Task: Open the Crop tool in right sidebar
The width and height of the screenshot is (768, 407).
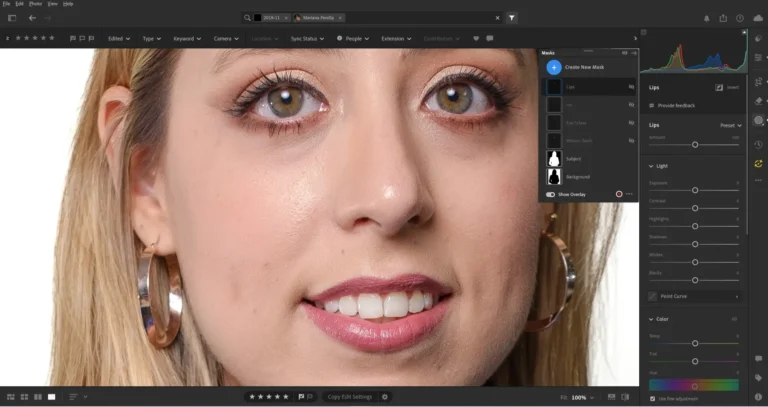Action: pos(759,81)
